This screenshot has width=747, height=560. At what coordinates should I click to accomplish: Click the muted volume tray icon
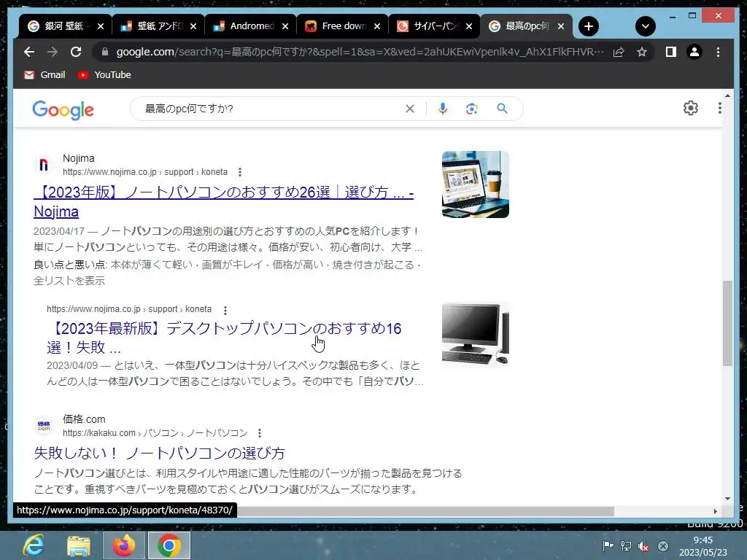click(643, 545)
